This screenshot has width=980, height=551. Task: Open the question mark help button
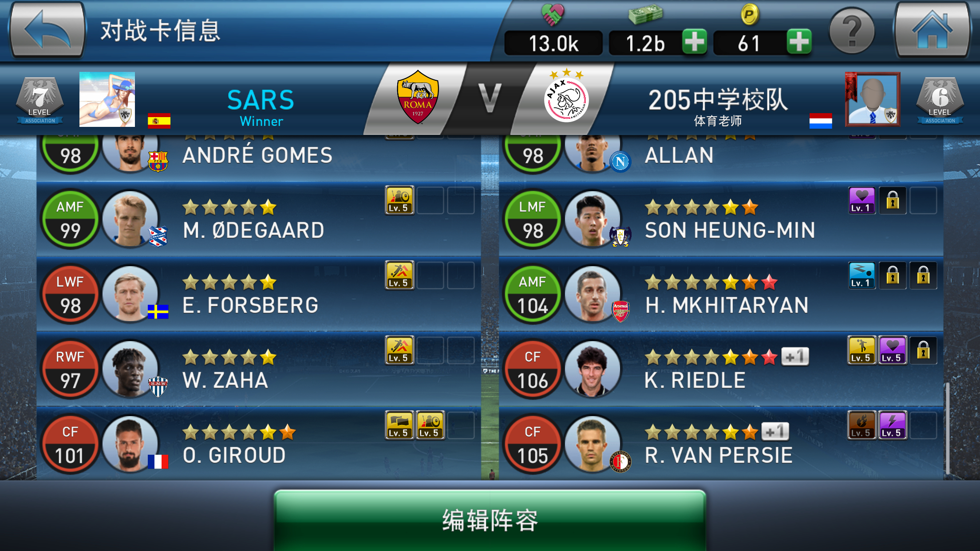[852, 31]
